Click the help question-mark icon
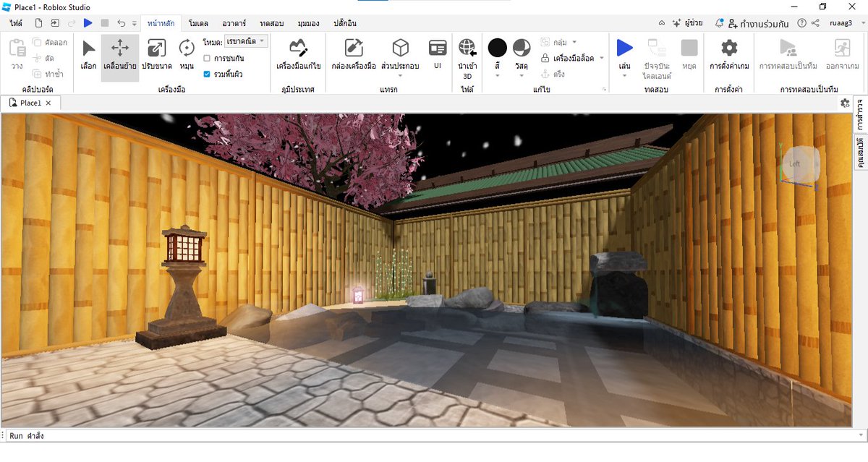The height and width of the screenshot is (462, 868). (x=802, y=23)
